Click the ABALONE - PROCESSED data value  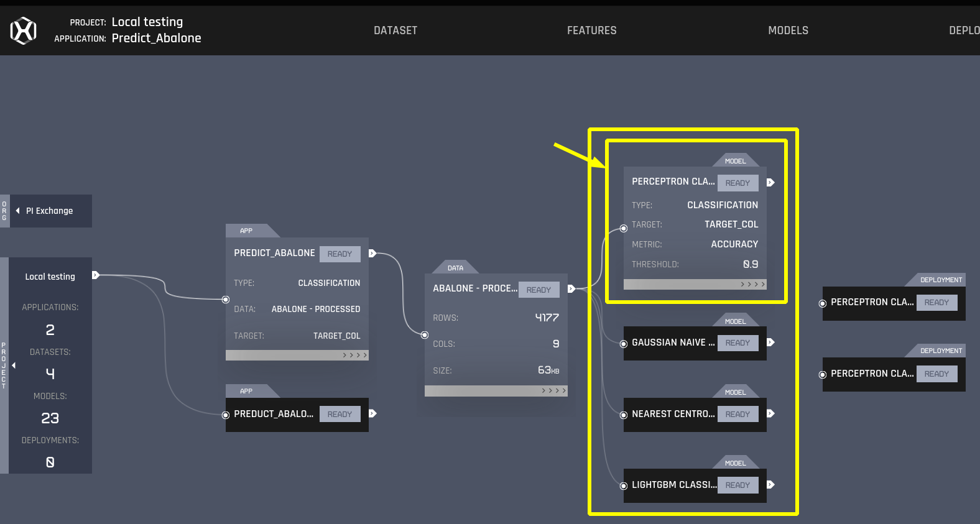pyautogui.click(x=316, y=309)
